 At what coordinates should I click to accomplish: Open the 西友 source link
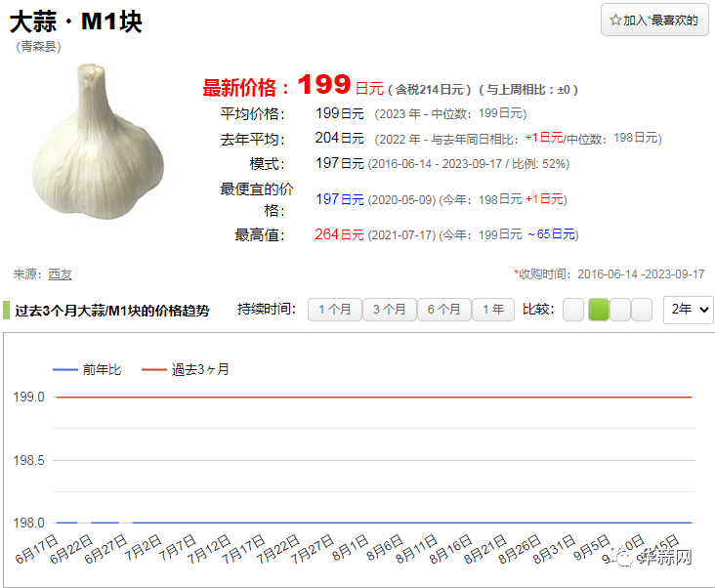point(61,274)
